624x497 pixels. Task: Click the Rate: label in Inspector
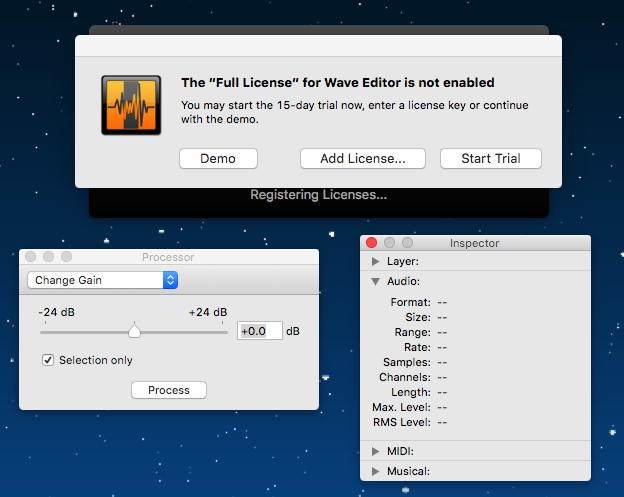(417, 347)
